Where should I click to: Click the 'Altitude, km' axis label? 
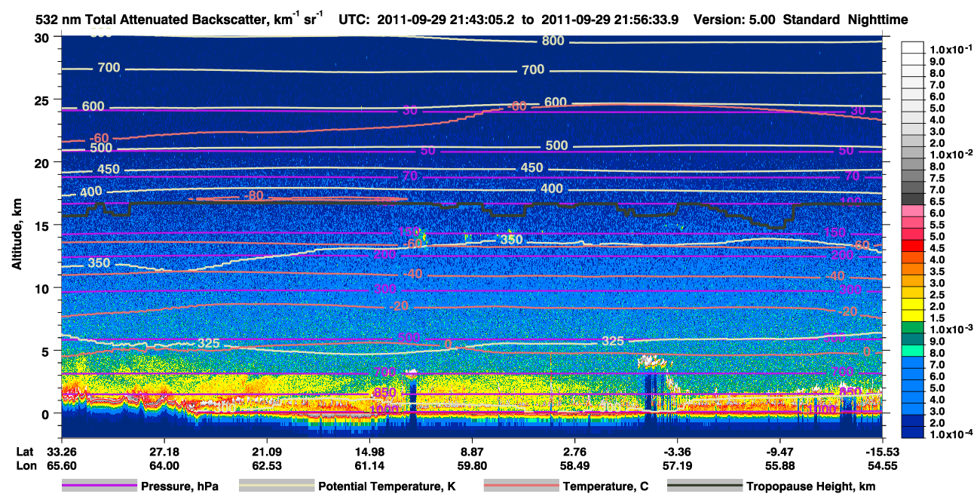point(17,235)
